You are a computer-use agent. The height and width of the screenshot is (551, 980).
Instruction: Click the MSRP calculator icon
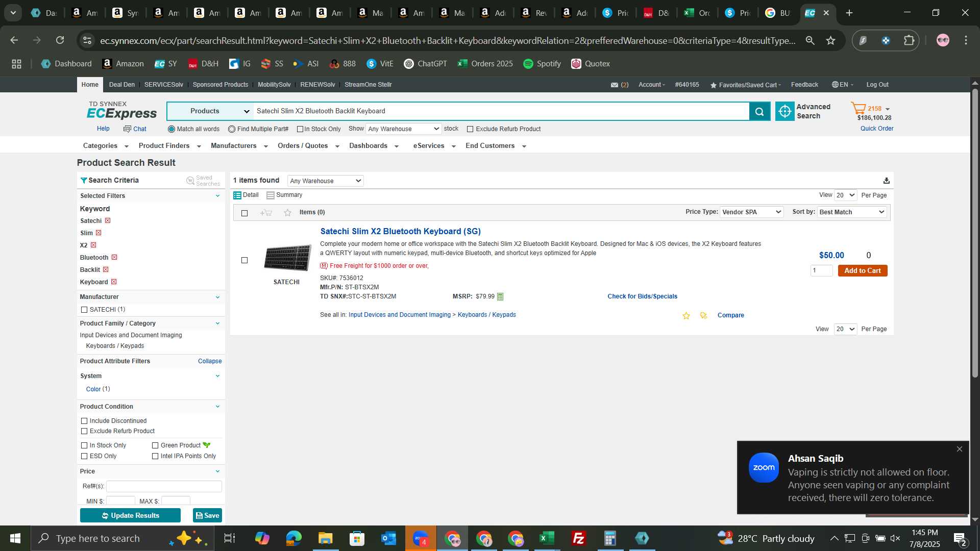click(500, 296)
